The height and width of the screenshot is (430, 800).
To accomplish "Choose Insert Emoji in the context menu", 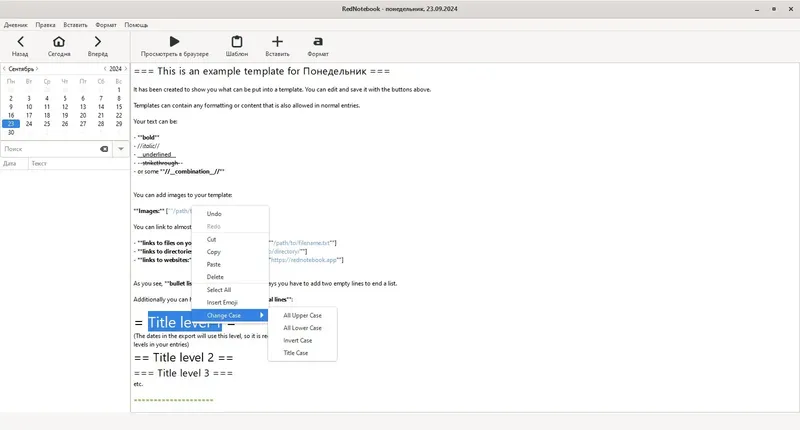I will click(230, 302).
